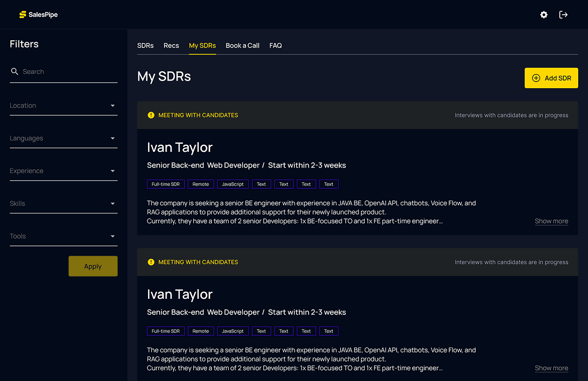
Task: Click the SalesPipe logo
Action: point(37,15)
